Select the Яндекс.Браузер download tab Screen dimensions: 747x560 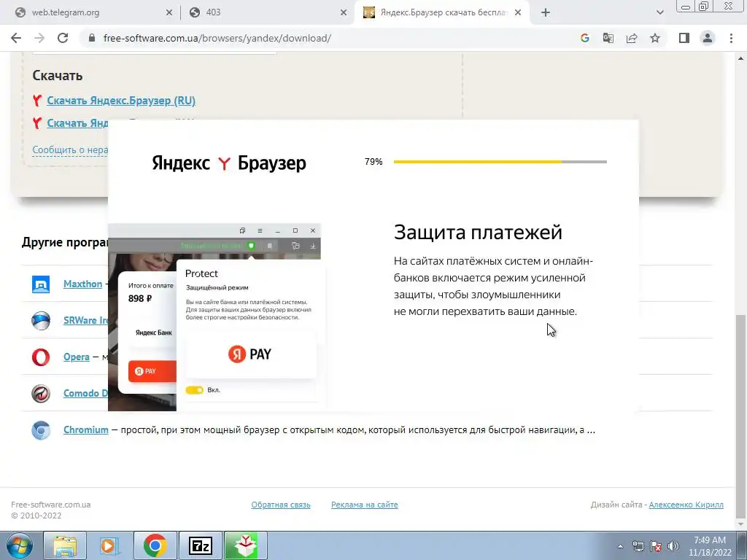click(441, 13)
